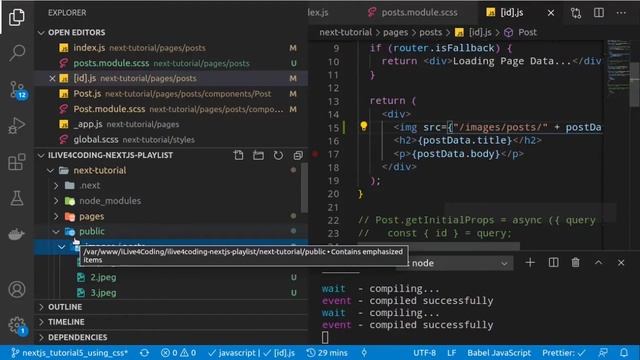This screenshot has height=360, width=640.
Task: Open problems count in status bar
Action: [178, 353]
